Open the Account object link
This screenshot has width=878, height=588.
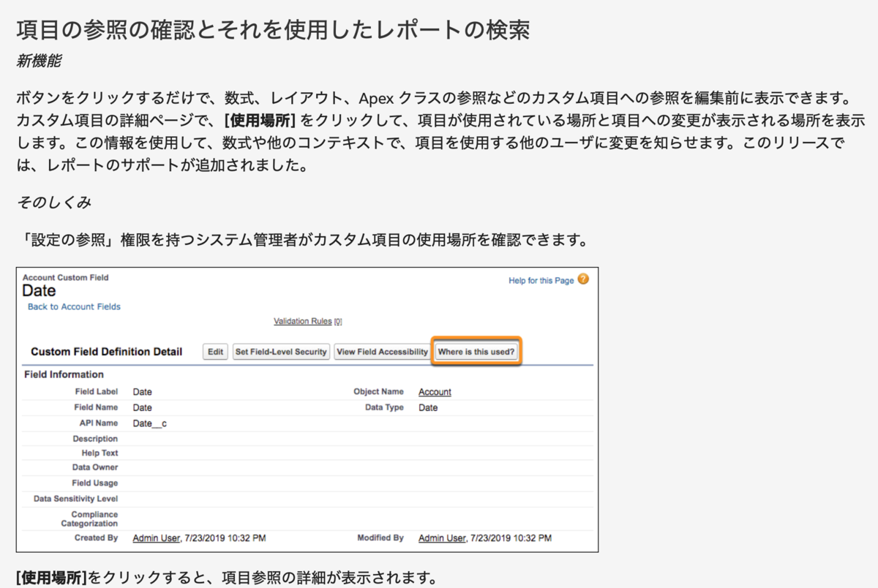click(435, 392)
